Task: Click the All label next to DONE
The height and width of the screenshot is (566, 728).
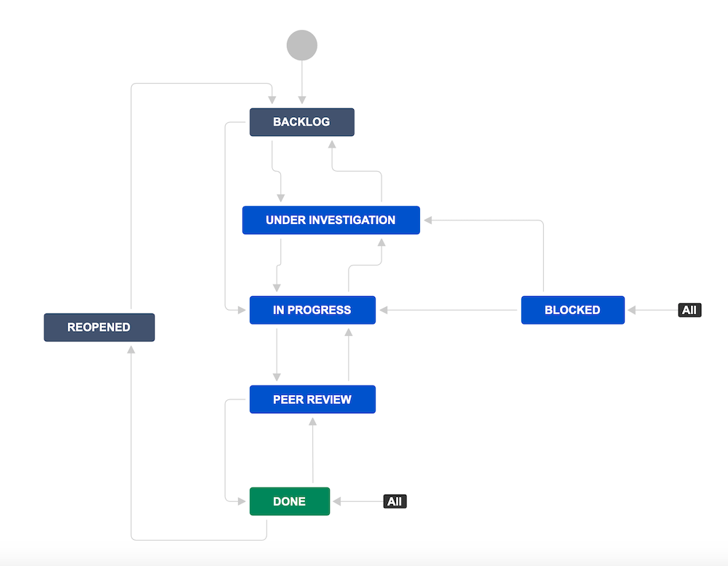Action: point(395,501)
